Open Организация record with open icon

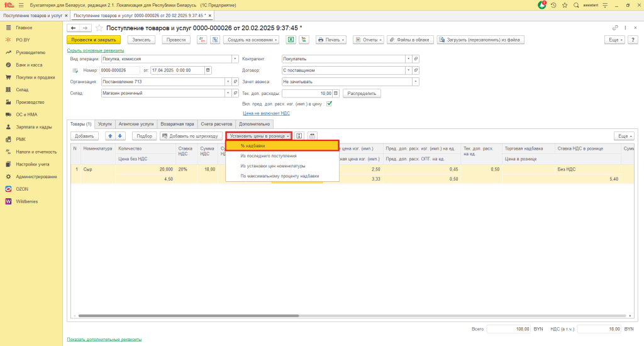(x=235, y=82)
